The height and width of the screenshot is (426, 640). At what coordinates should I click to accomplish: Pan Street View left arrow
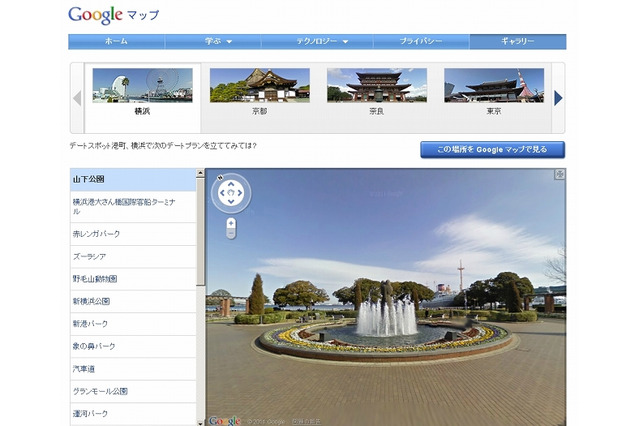tap(222, 193)
